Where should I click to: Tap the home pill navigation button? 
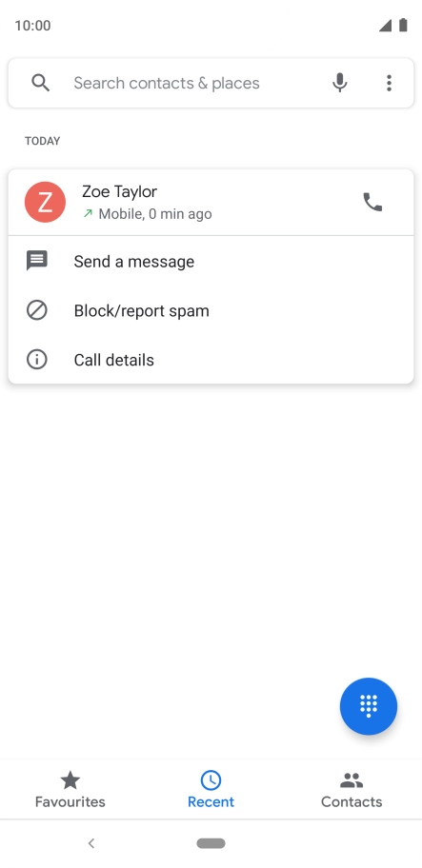211,843
